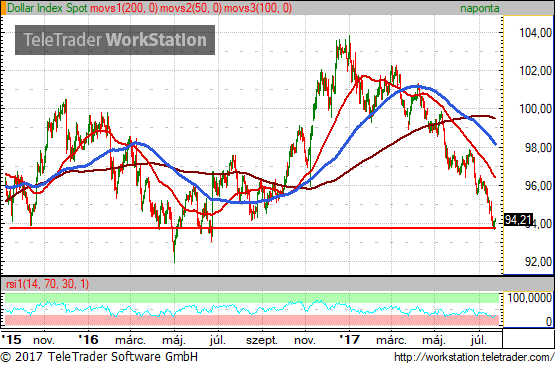The height and width of the screenshot is (366, 555).
Task: Click the 102,00 price axis label
Action: [x=536, y=70]
